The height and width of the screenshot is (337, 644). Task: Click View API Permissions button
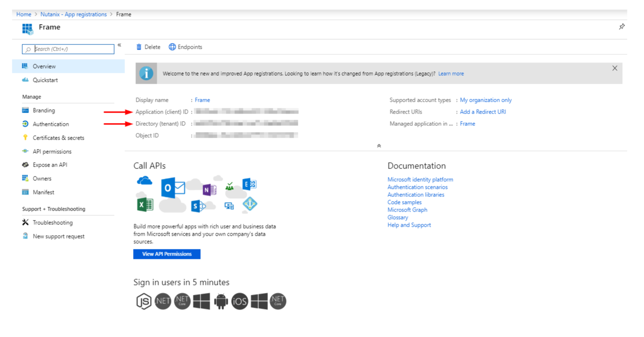167,254
